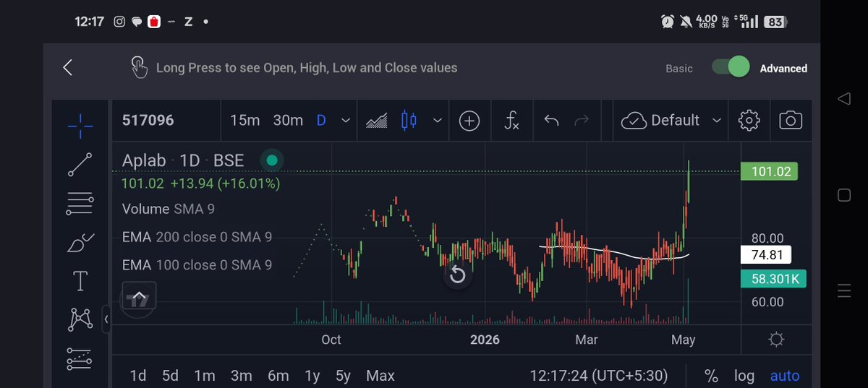The width and height of the screenshot is (868, 388).
Task: Expand the chart type dropdown arrow
Action: click(438, 121)
